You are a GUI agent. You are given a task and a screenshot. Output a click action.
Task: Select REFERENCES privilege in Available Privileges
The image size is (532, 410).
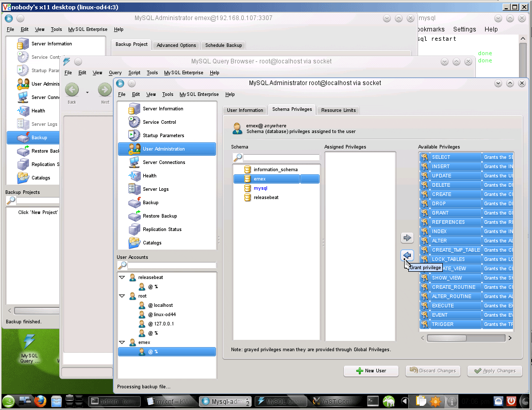pos(467,222)
